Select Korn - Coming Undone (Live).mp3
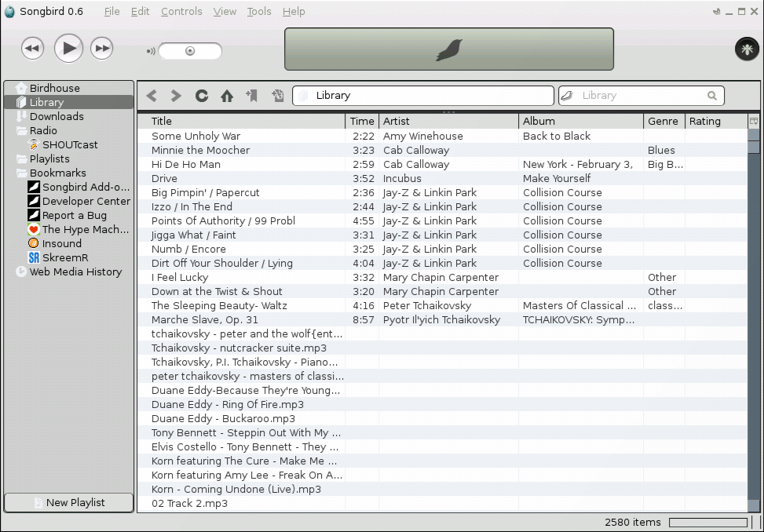The height and width of the screenshot is (532, 764). (442, 489)
